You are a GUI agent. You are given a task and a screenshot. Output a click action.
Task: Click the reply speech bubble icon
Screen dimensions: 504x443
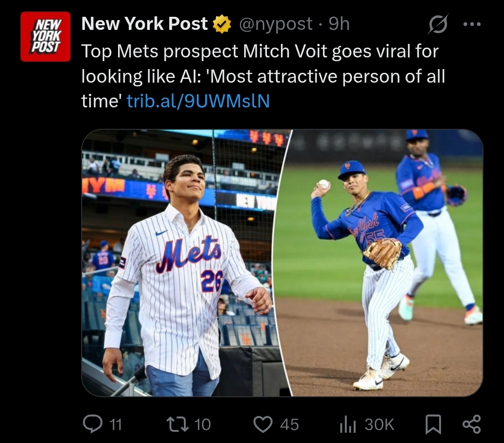(x=92, y=424)
